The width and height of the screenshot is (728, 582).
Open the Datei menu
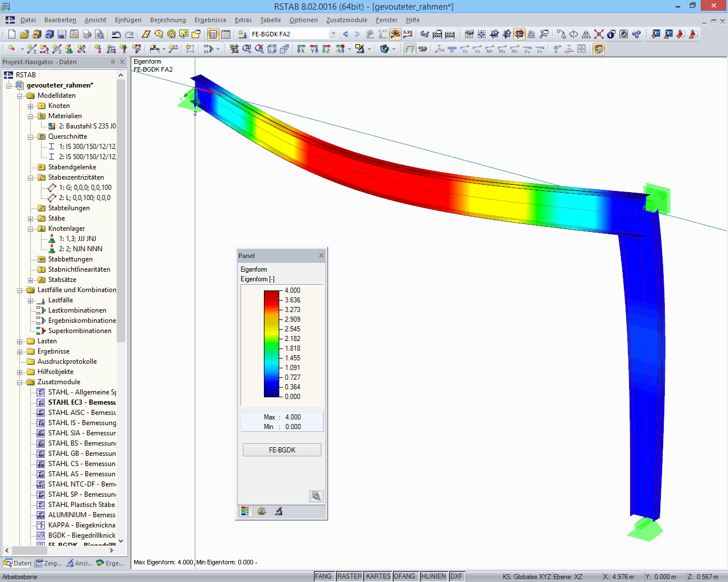28,20
